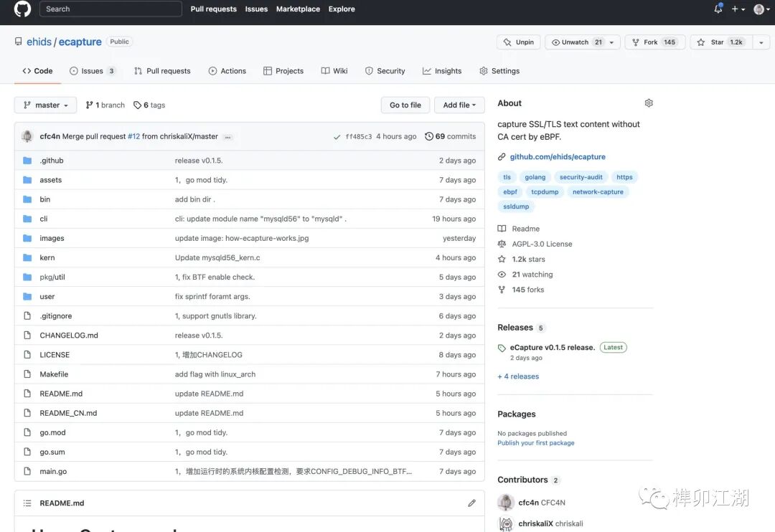This screenshot has height=532, width=775.
Task: Switch to the Code tab
Action: [37, 71]
